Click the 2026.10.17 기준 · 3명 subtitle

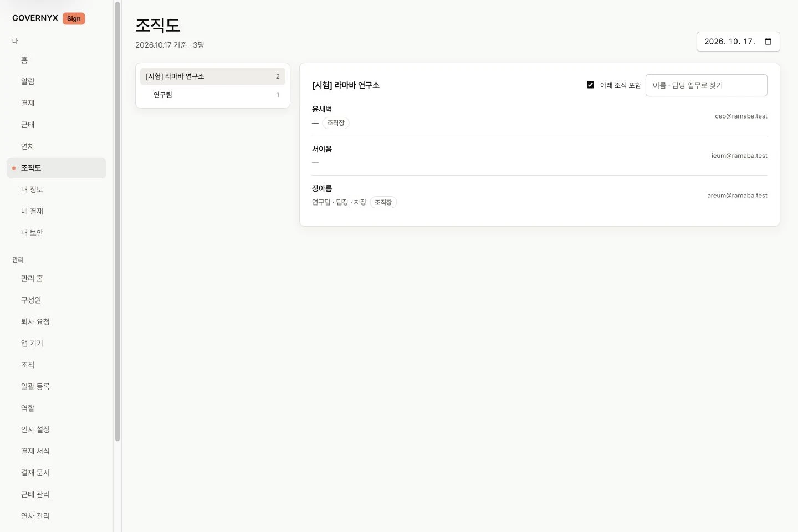170,45
